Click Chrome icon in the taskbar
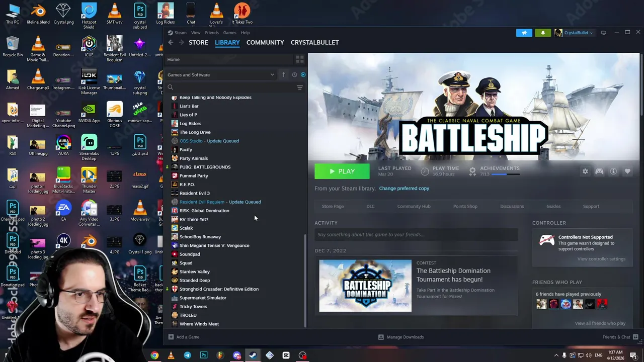 click(154, 355)
